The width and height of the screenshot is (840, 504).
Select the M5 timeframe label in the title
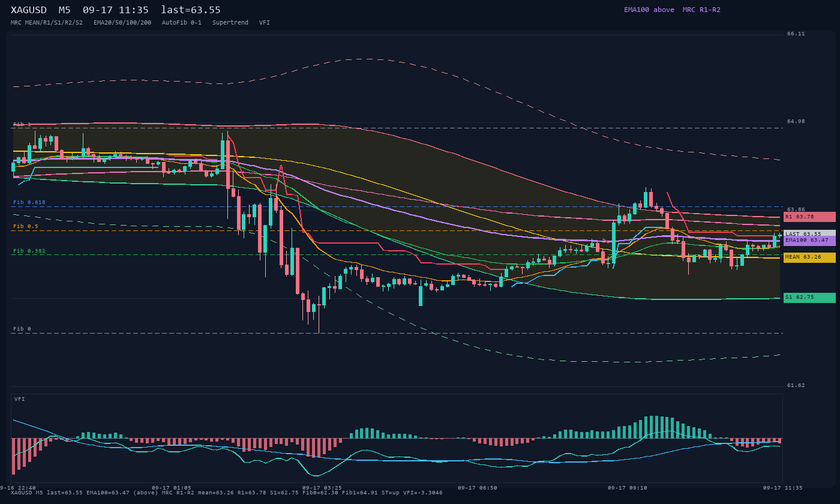coord(65,10)
